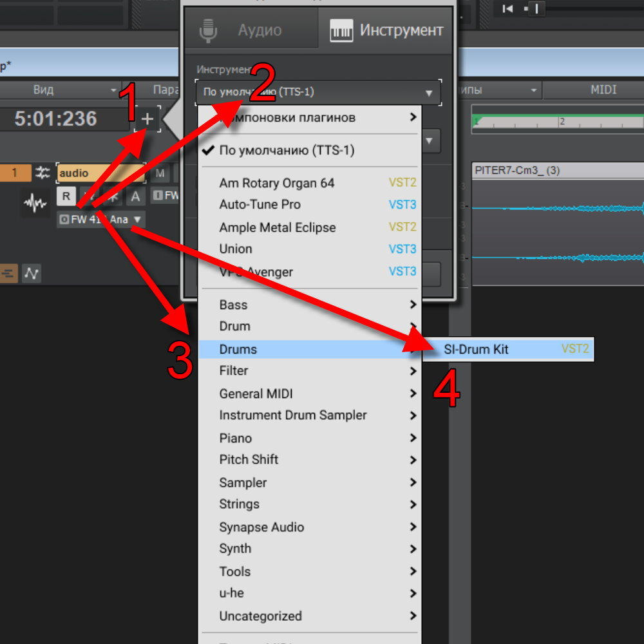Open the Uncategorized plugins submenu

pos(310,616)
